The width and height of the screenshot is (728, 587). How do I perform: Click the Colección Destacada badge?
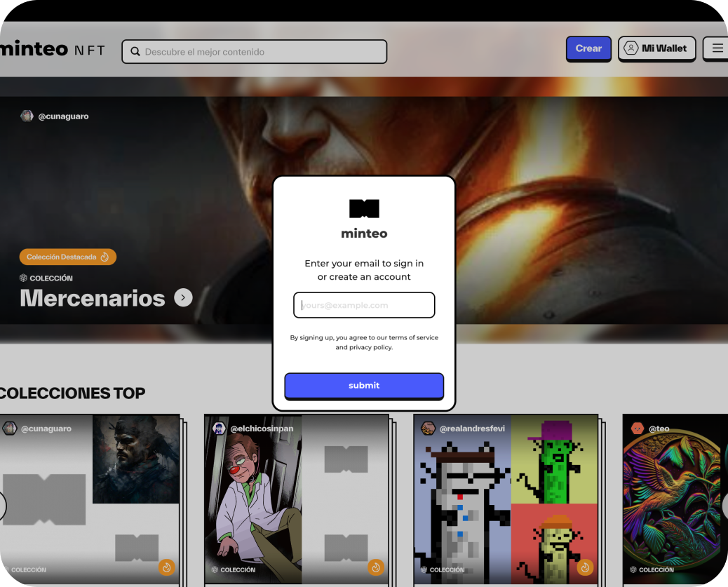(x=68, y=257)
